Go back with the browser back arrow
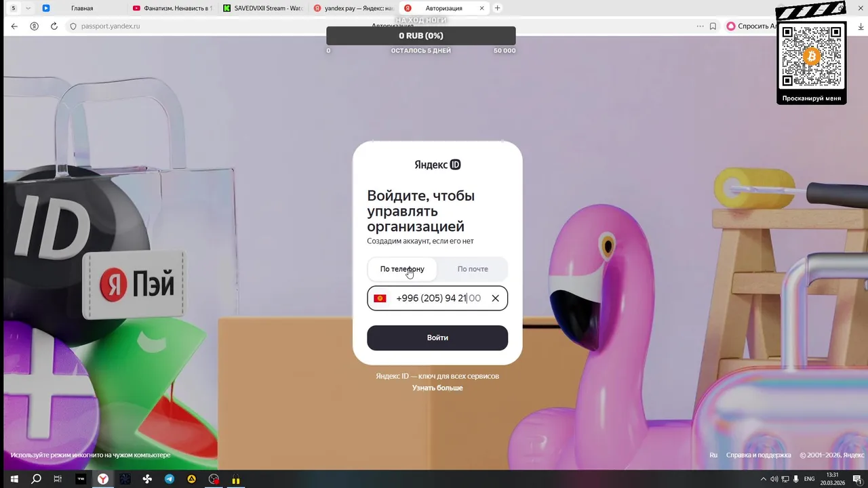Viewport: 868px width, 488px height. [x=14, y=26]
